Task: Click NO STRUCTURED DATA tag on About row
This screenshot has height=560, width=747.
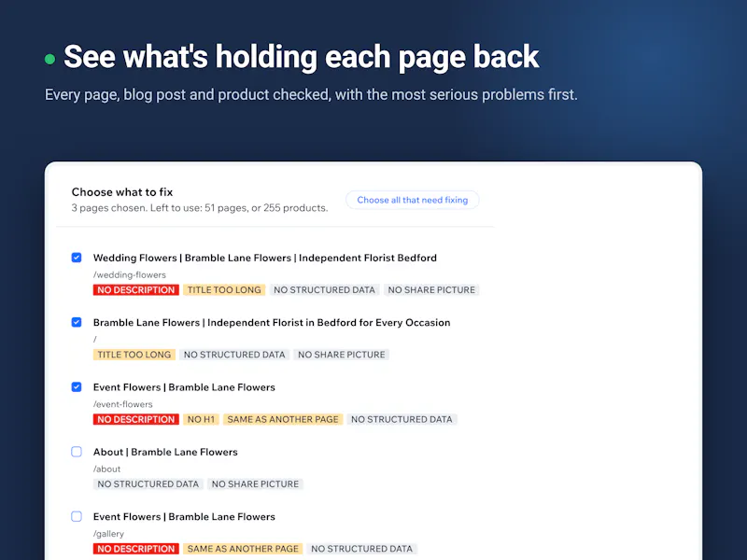Action: click(x=148, y=484)
